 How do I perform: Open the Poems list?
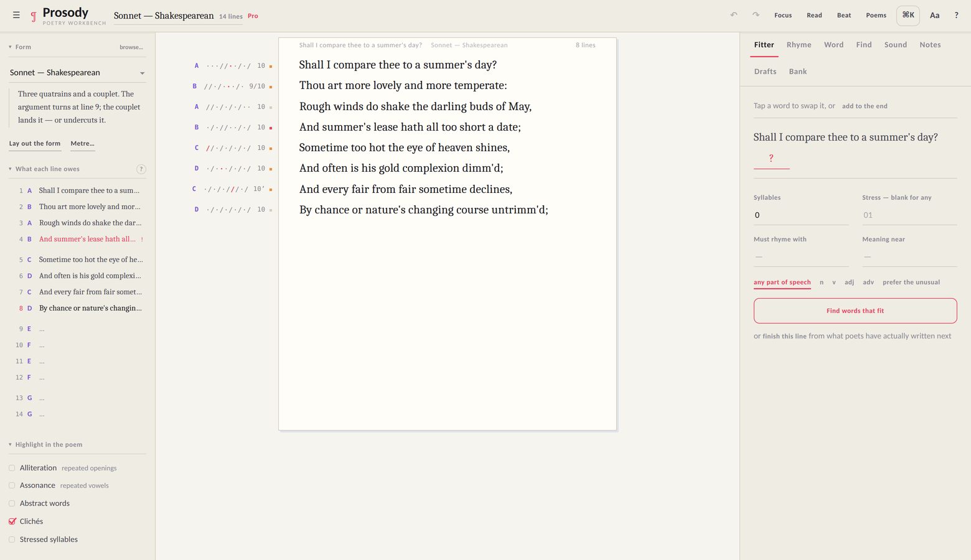pyautogui.click(x=876, y=16)
